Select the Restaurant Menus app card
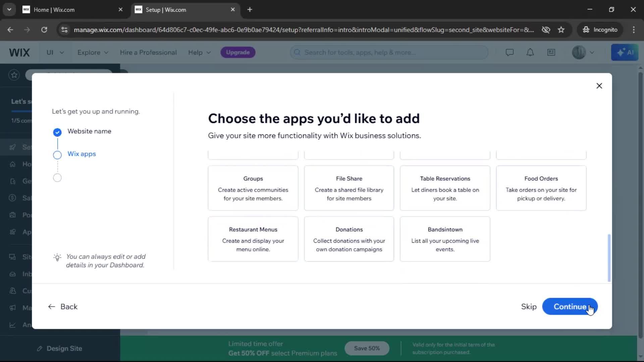This screenshot has height=362, width=644. coord(253,239)
